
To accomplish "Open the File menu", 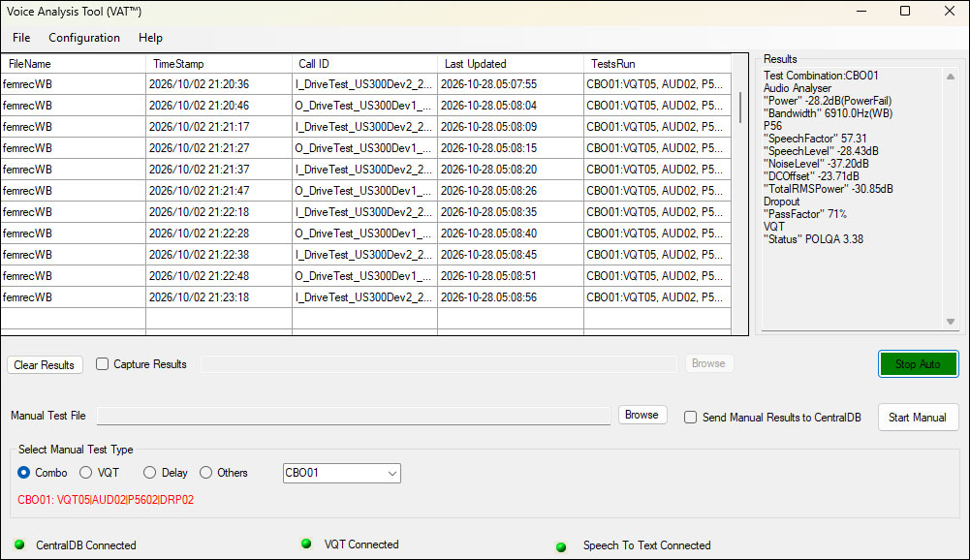I will click(21, 38).
